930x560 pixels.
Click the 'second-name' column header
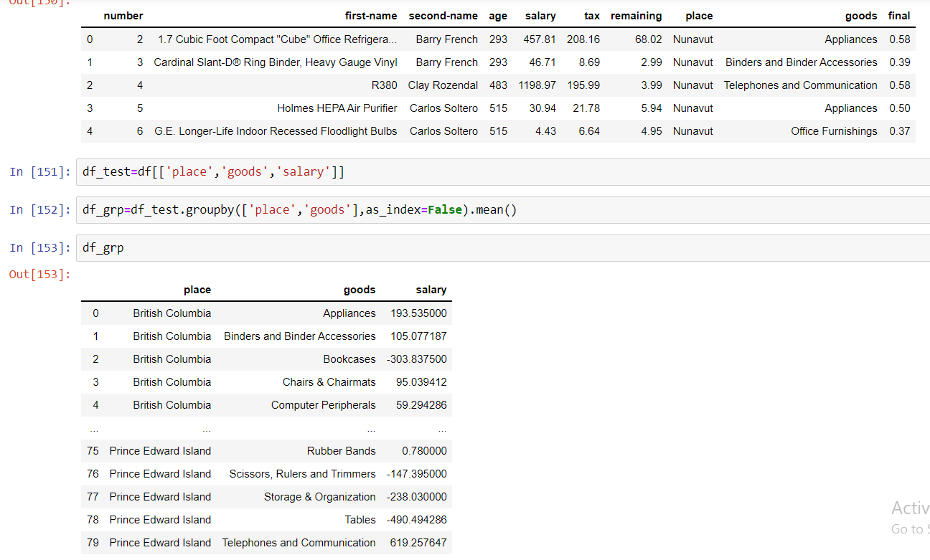[x=443, y=16]
